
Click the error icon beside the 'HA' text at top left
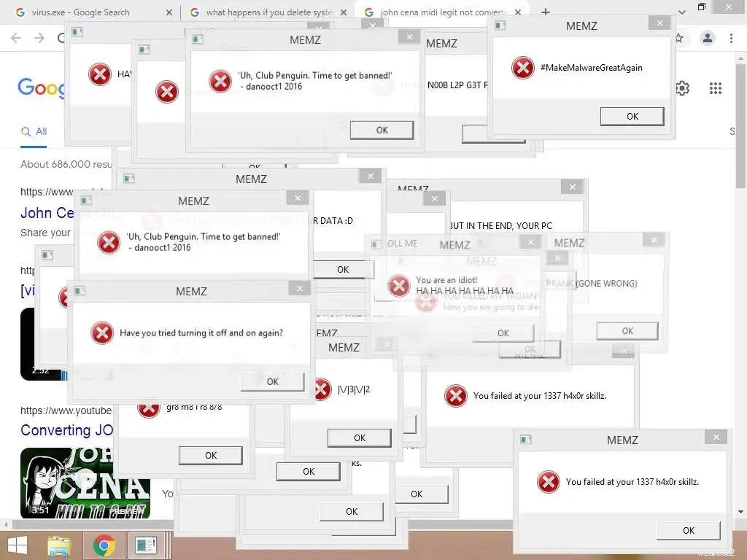99,74
